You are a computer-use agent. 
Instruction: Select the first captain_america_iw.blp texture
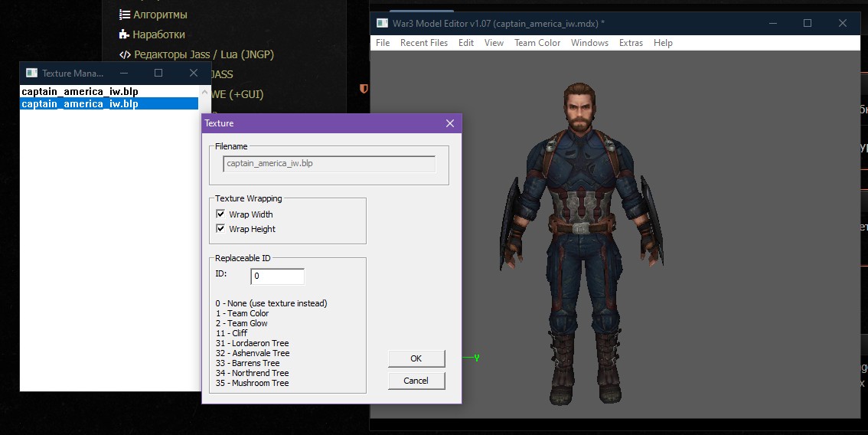point(109,91)
